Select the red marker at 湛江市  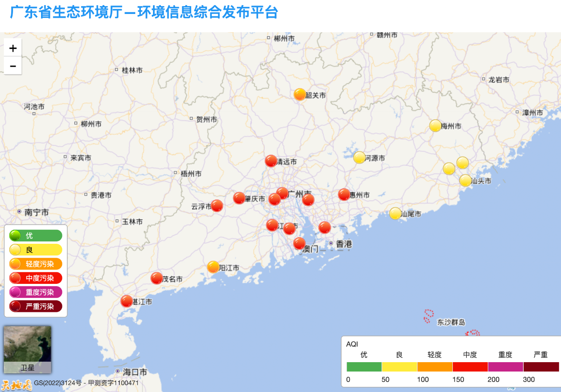coord(126,301)
